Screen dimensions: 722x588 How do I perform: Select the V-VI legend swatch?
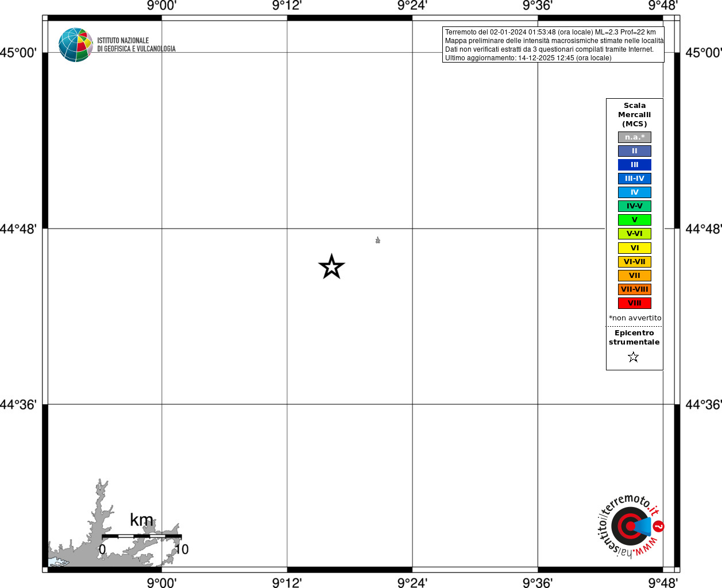click(635, 234)
